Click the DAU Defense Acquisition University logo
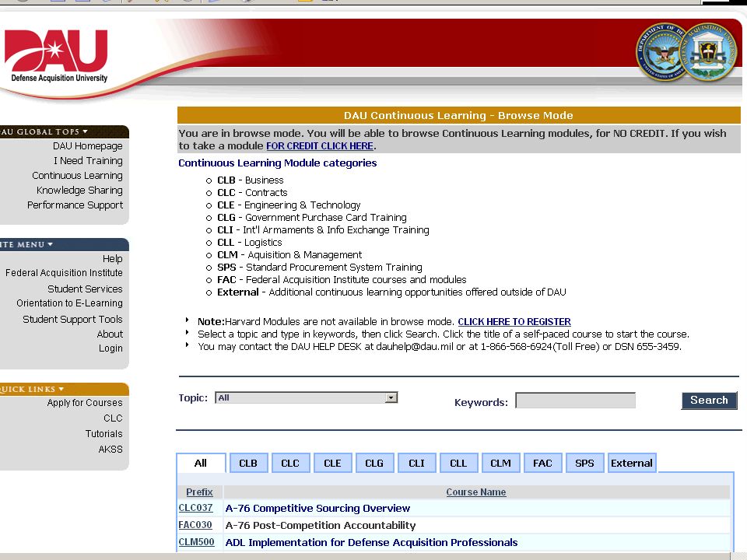The width and height of the screenshot is (747, 560). pos(56,56)
